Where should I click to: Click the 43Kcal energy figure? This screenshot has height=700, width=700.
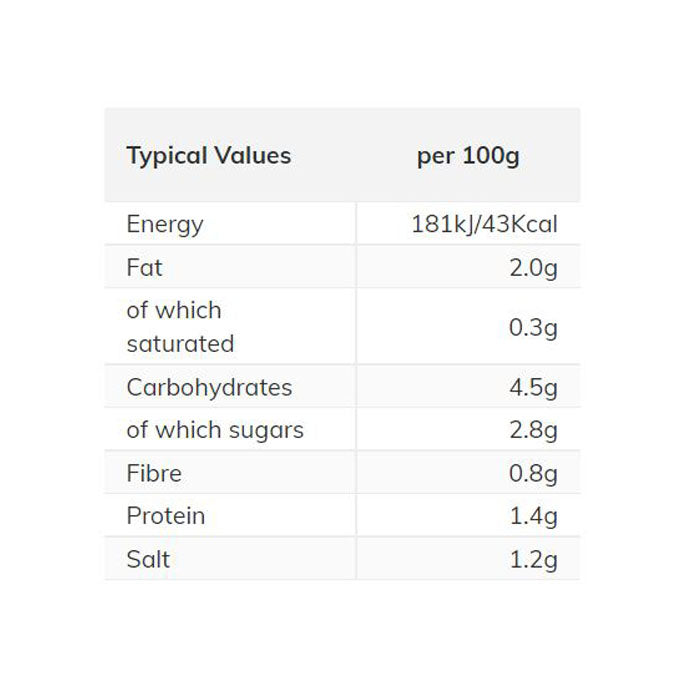click(x=520, y=224)
